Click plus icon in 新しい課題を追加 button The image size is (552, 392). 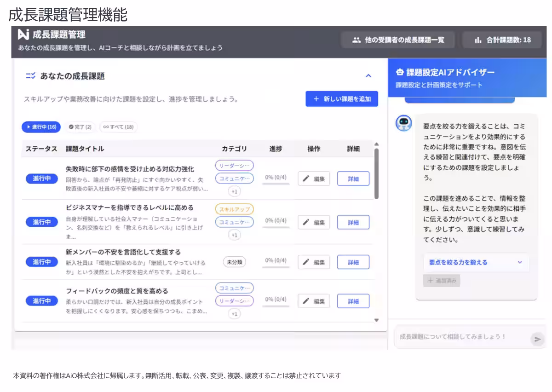tap(316, 99)
